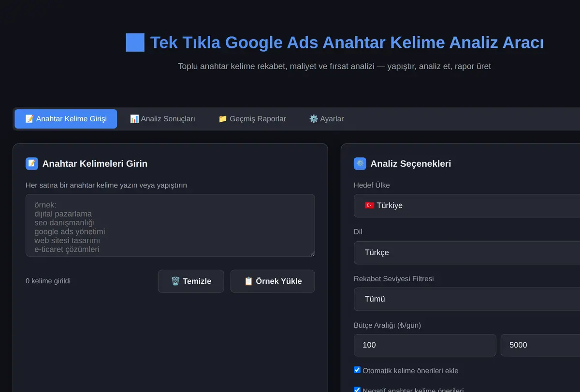The width and height of the screenshot is (580, 392).
Task: Click the Temizle button
Action: point(191,281)
